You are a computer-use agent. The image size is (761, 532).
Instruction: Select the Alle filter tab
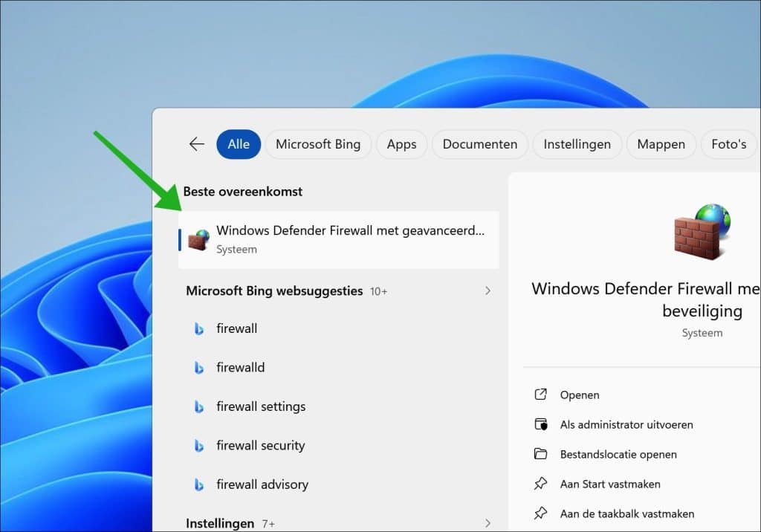point(239,144)
